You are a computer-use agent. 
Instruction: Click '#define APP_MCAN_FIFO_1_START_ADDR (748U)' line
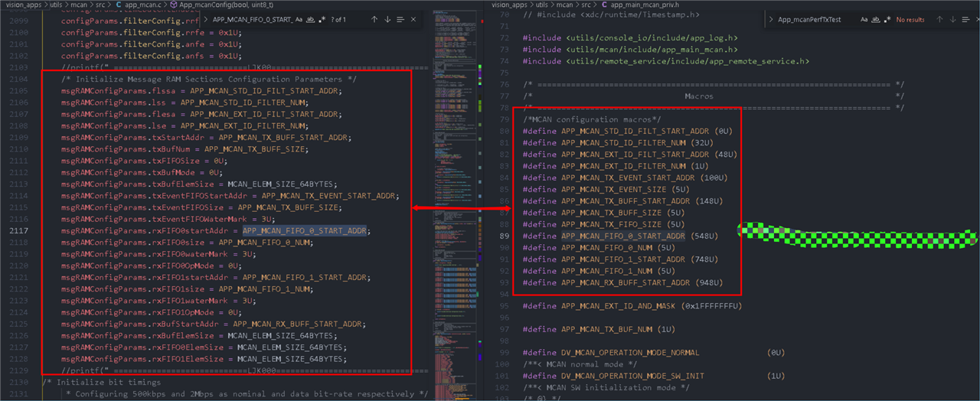pos(620,259)
